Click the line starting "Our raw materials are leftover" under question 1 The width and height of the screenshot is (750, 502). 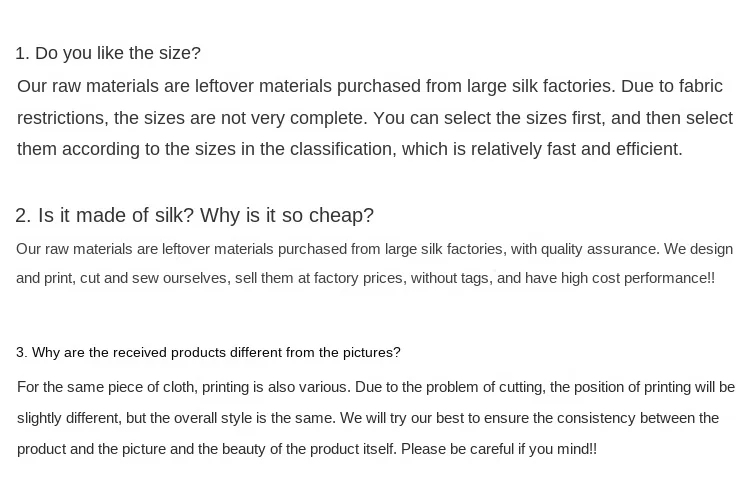[x=370, y=87]
